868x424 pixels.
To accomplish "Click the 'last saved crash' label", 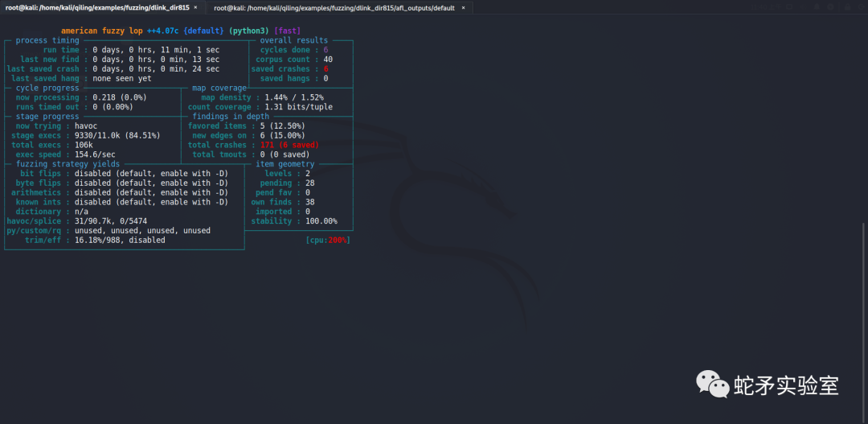I will tap(43, 68).
